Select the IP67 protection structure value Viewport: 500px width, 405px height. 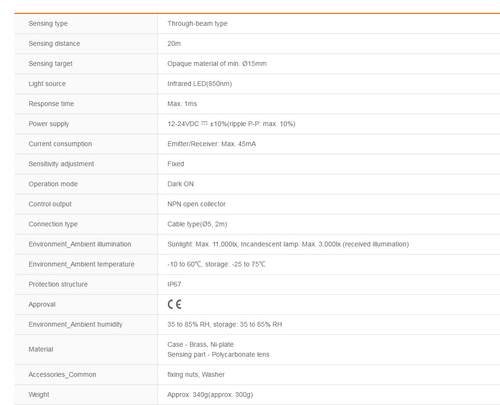point(174,284)
